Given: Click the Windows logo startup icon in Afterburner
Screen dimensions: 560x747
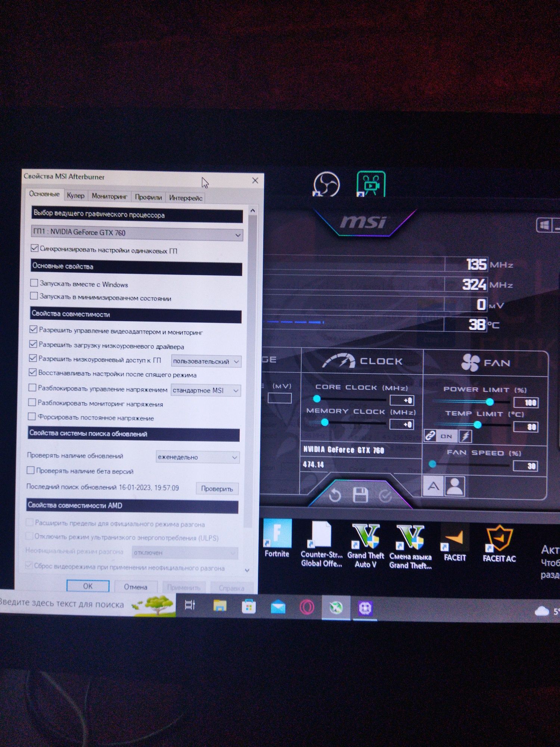Looking at the screenshot, I should coord(544,225).
